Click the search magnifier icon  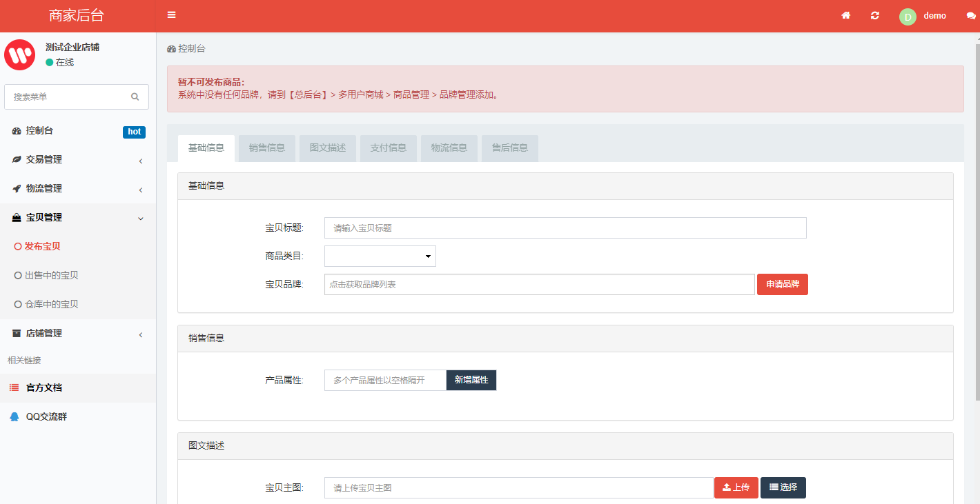click(x=135, y=97)
